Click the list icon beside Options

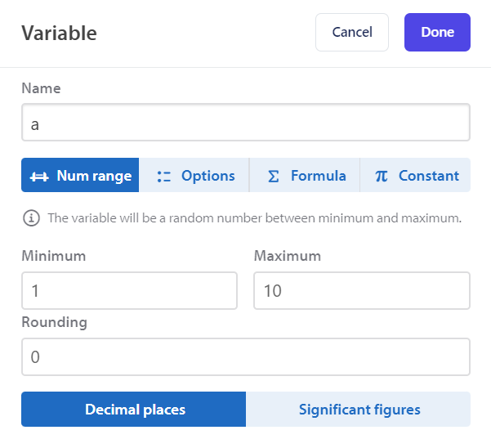point(163,177)
